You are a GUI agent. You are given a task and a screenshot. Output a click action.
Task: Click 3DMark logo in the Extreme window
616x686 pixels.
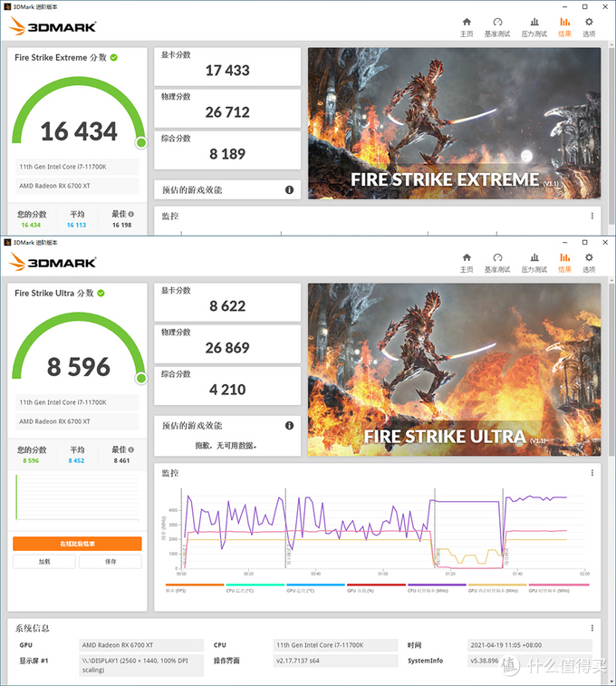click(53, 26)
